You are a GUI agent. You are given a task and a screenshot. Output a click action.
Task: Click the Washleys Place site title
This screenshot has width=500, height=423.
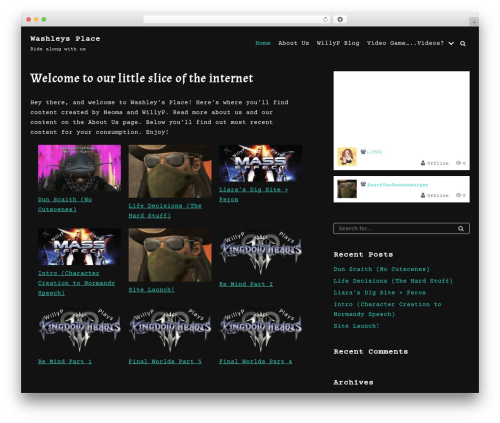point(65,39)
